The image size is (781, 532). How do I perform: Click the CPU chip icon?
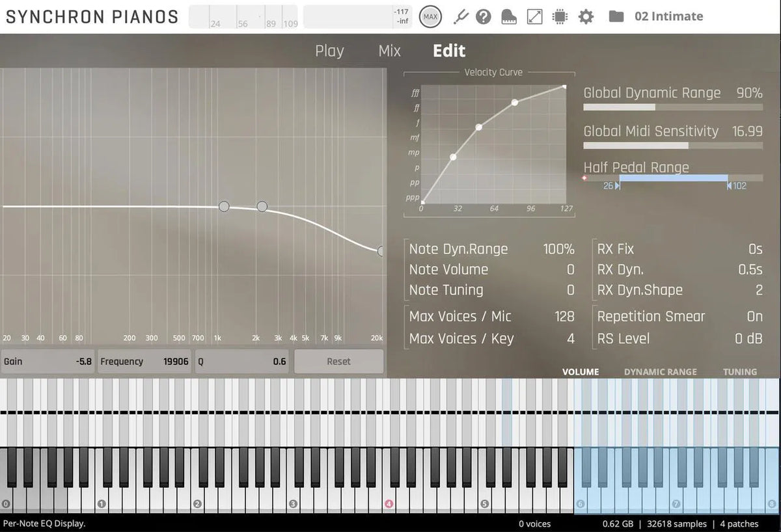pyautogui.click(x=559, y=16)
